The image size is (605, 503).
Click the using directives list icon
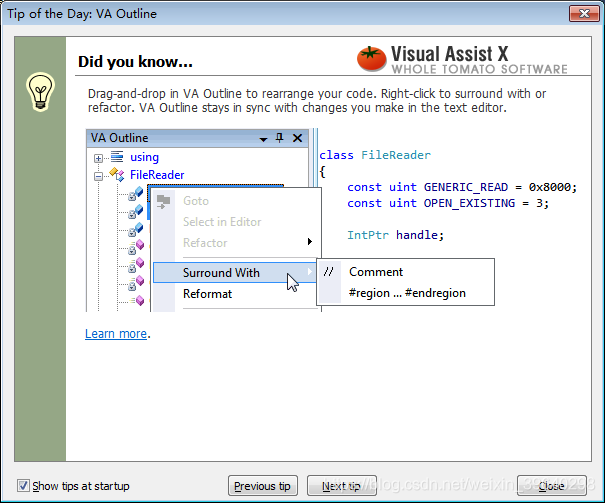[x=117, y=156]
